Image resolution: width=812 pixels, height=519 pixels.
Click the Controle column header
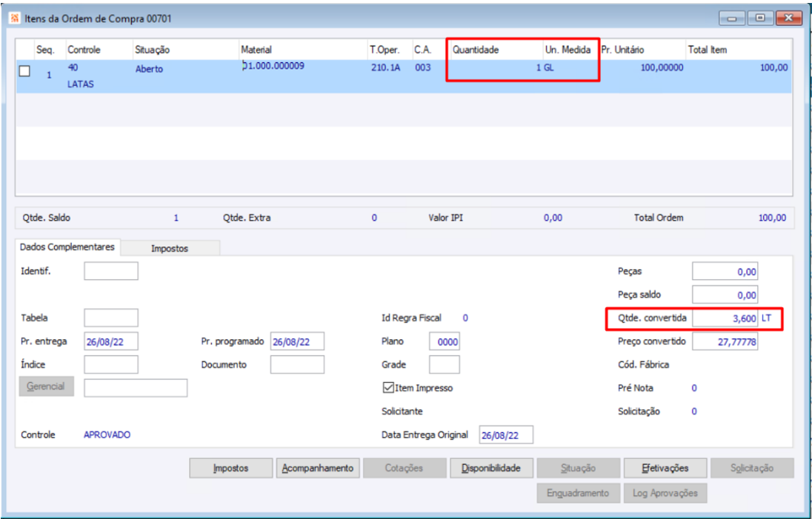tap(84, 50)
